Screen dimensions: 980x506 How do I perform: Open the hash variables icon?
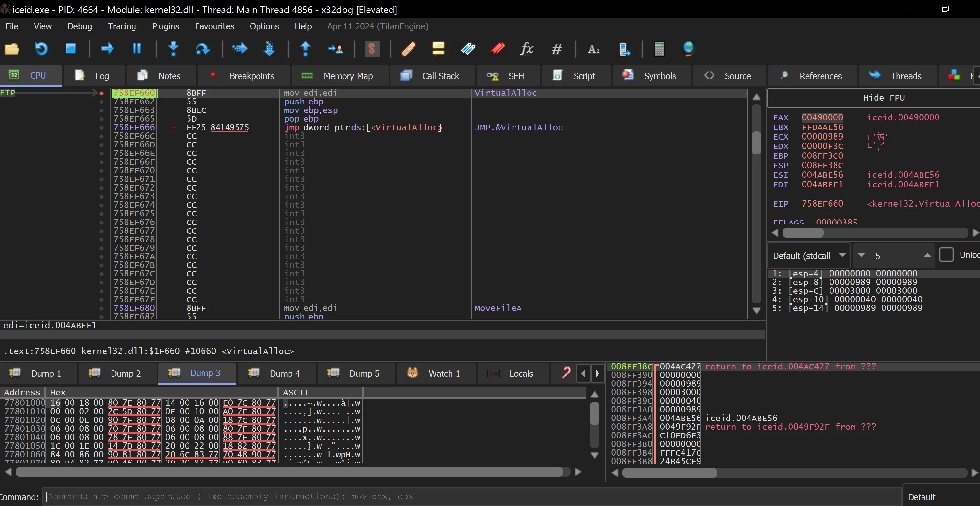[557, 49]
